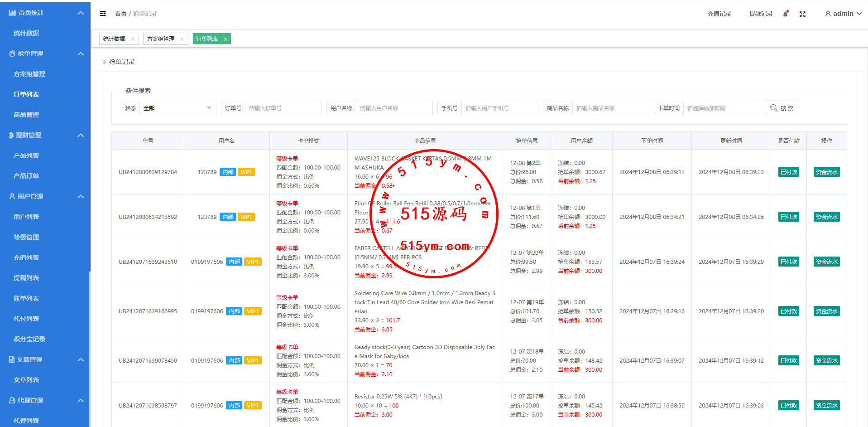Focus the 订单号 search input field
This screenshot has height=427, width=868.
point(283,108)
